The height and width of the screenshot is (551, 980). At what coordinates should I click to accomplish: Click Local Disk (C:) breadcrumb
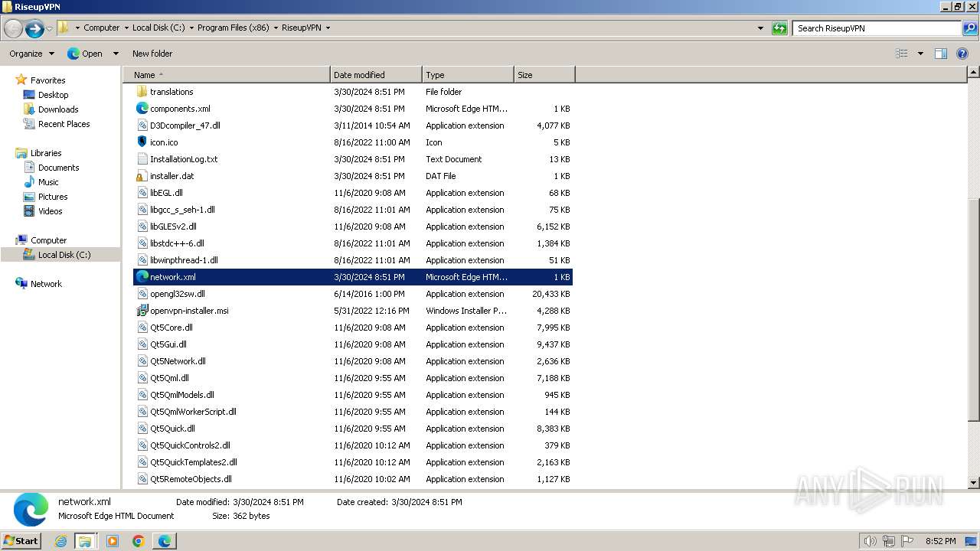[x=158, y=28]
